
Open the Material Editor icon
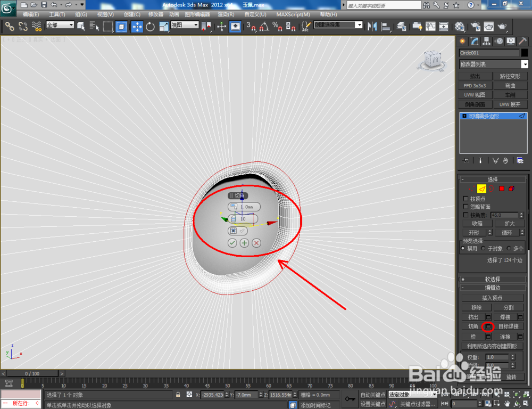pyautogui.click(x=460, y=26)
